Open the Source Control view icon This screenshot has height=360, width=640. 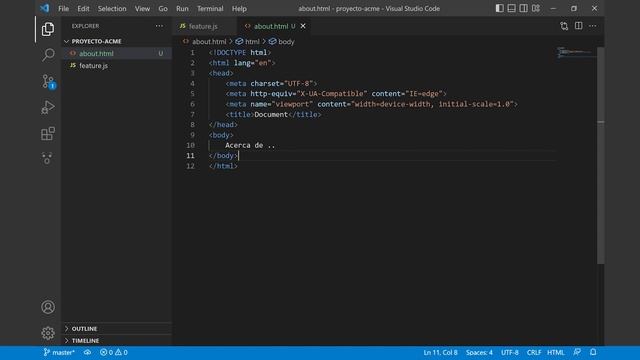pyautogui.click(x=48, y=81)
